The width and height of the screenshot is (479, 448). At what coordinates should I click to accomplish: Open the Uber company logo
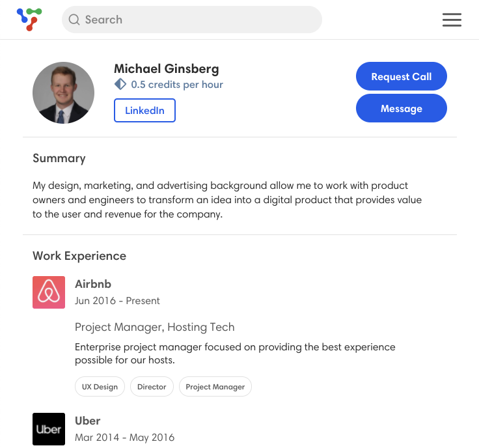coord(49,428)
